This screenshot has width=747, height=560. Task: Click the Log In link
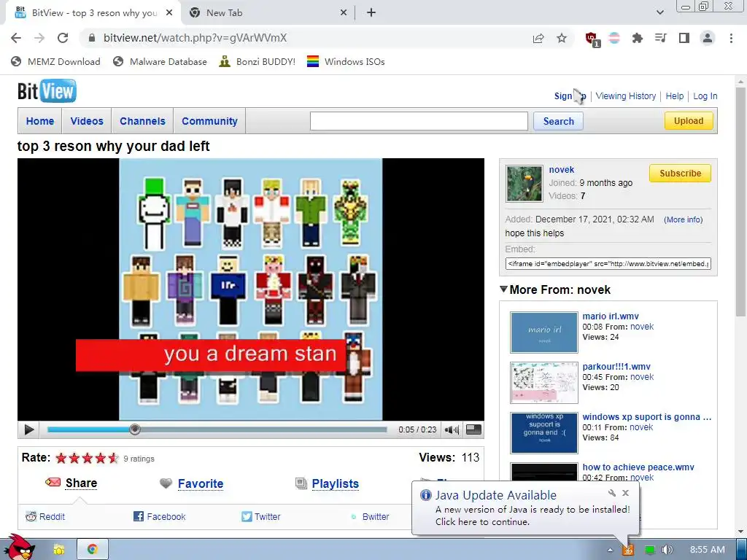point(705,96)
